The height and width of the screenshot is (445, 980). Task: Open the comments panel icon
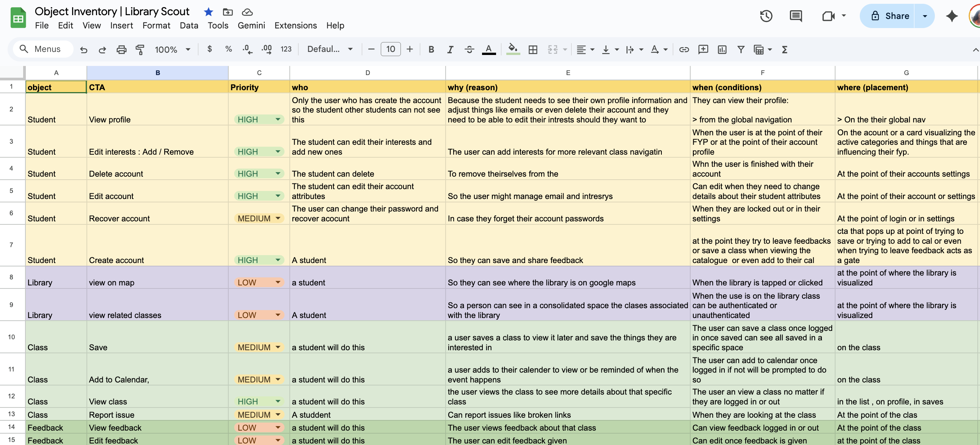click(795, 16)
